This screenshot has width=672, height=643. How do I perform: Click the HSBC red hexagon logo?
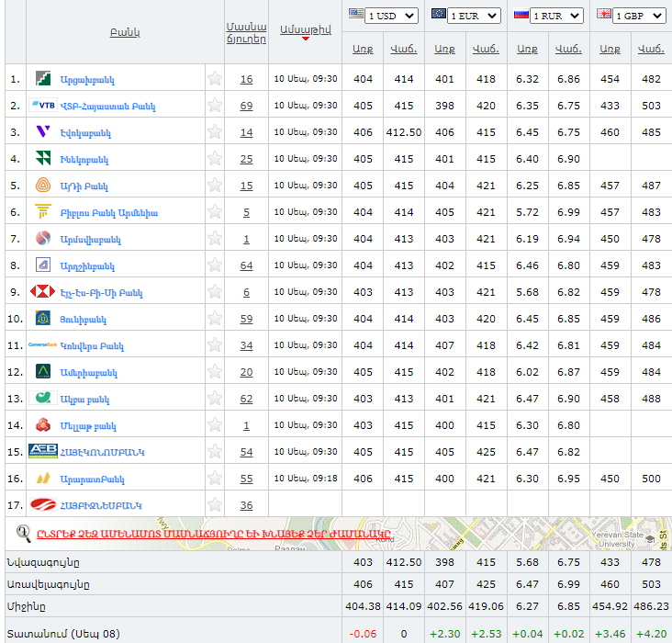click(x=43, y=292)
